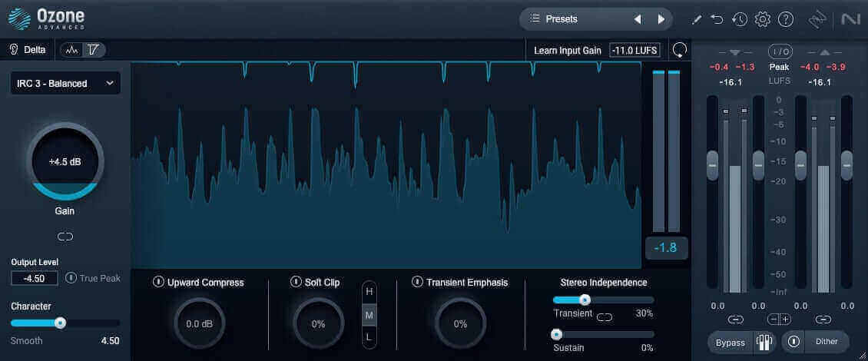868x361 pixels.
Task: Click the Peak meter type label
Action: coord(779,67)
